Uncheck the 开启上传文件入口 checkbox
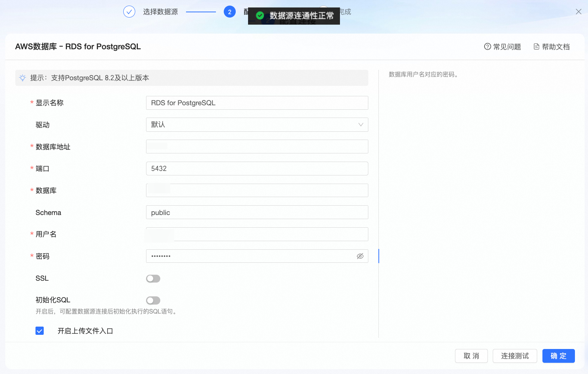This screenshot has height=374, width=588. click(40, 331)
